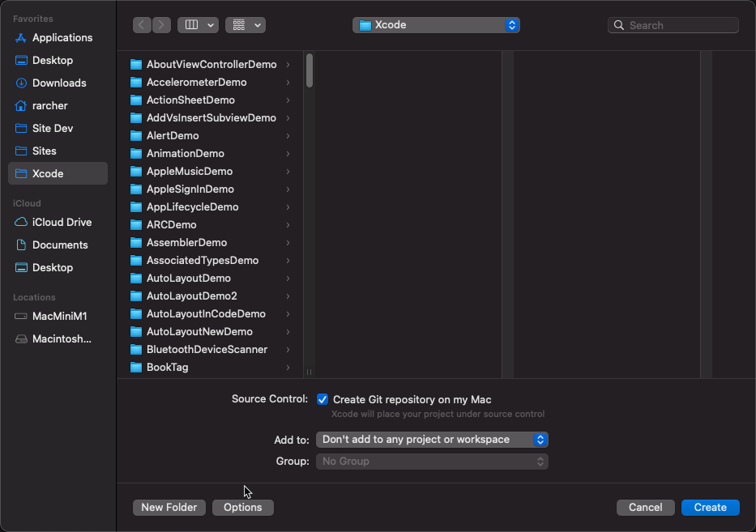Click the Downloads arrow icon in sidebar
The height and width of the screenshot is (532, 756).
(x=21, y=83)
